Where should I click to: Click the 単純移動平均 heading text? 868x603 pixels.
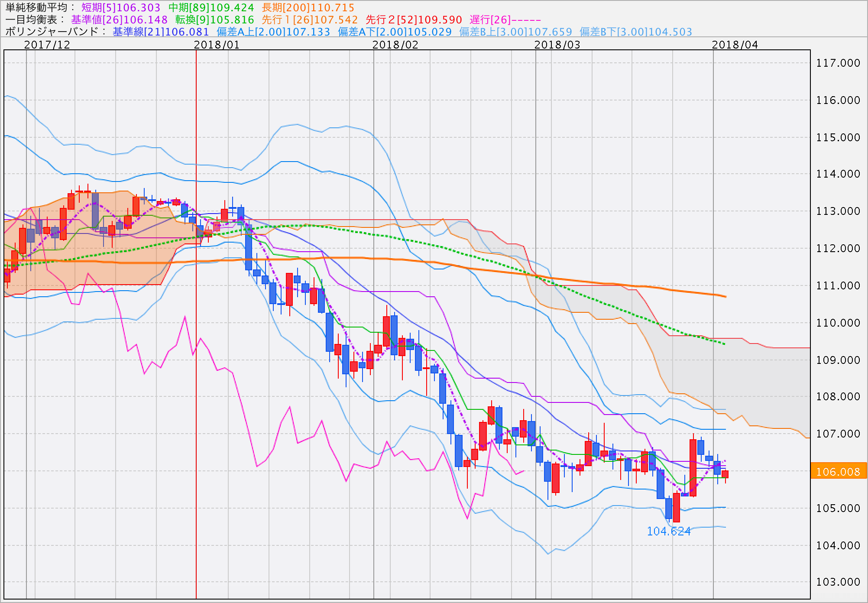(x=37, y=7)
